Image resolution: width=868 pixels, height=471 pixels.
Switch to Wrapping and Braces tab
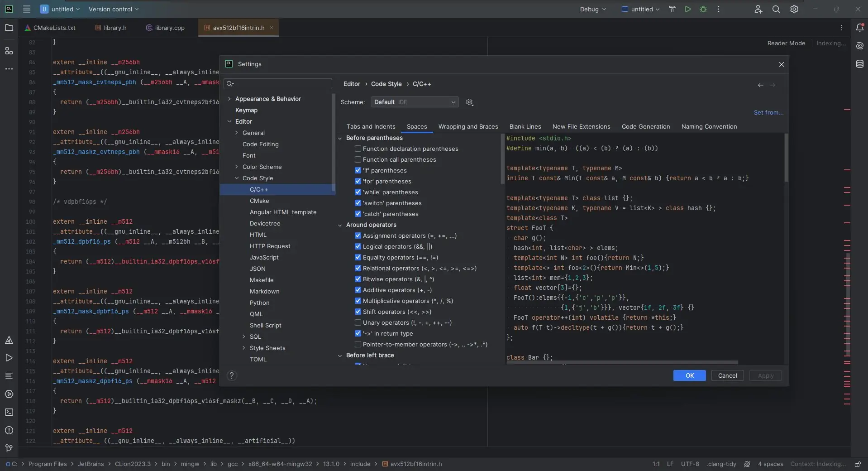pos(468,127)
